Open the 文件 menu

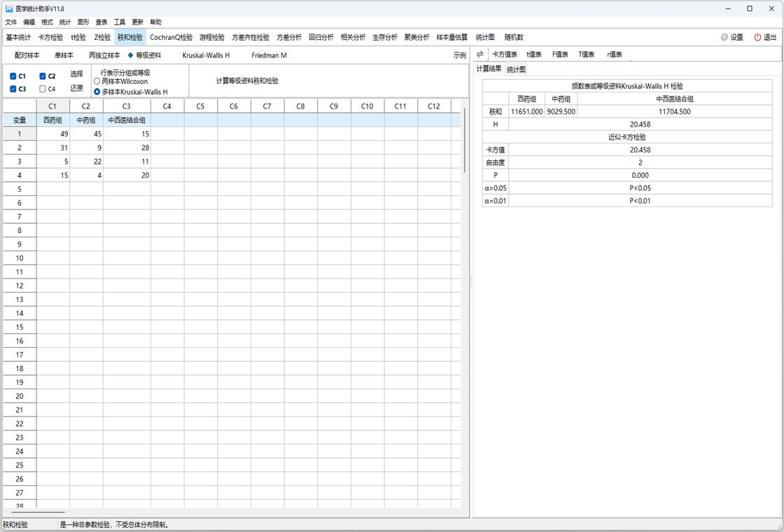11,22
